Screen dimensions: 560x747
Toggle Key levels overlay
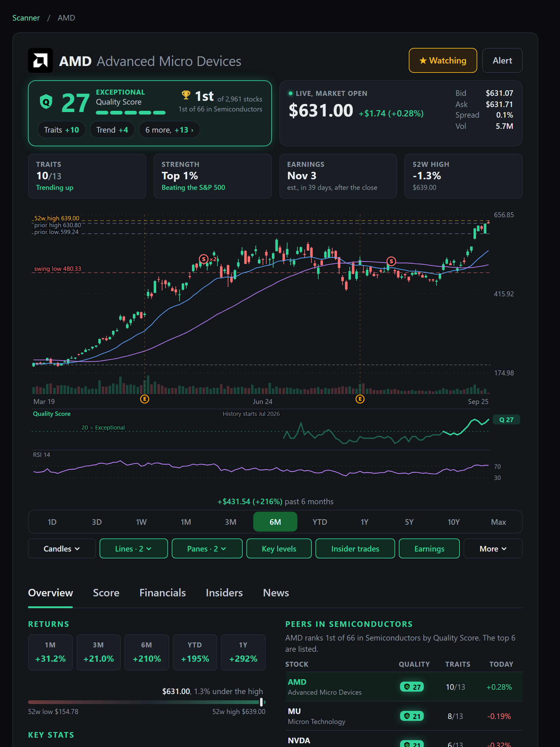point(279,548)
